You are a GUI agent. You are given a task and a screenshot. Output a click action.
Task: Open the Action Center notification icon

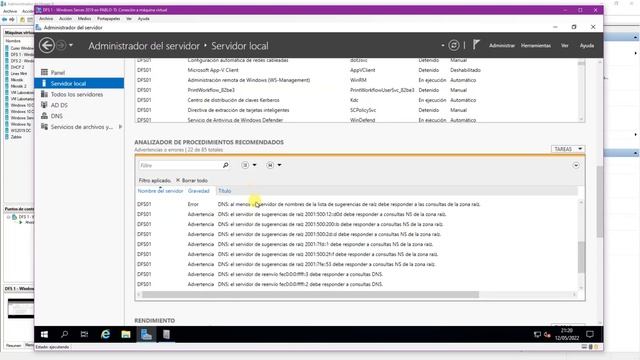click(590, 334)
